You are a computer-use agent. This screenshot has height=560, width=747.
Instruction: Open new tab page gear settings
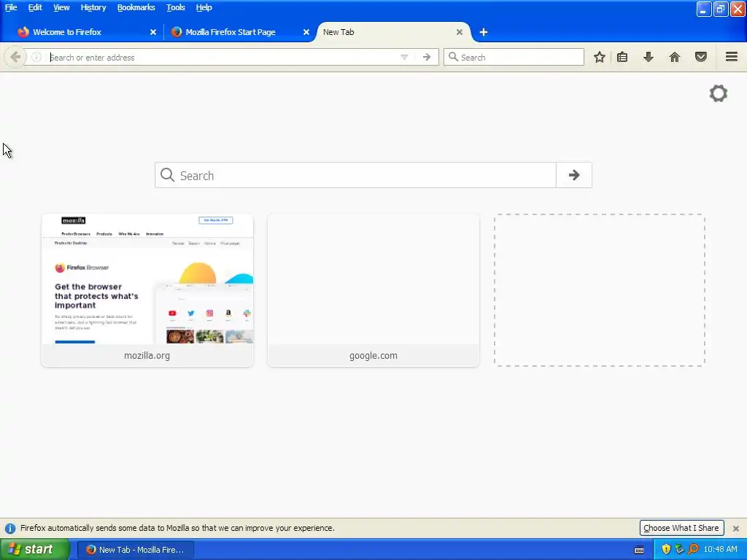[719, 93]
